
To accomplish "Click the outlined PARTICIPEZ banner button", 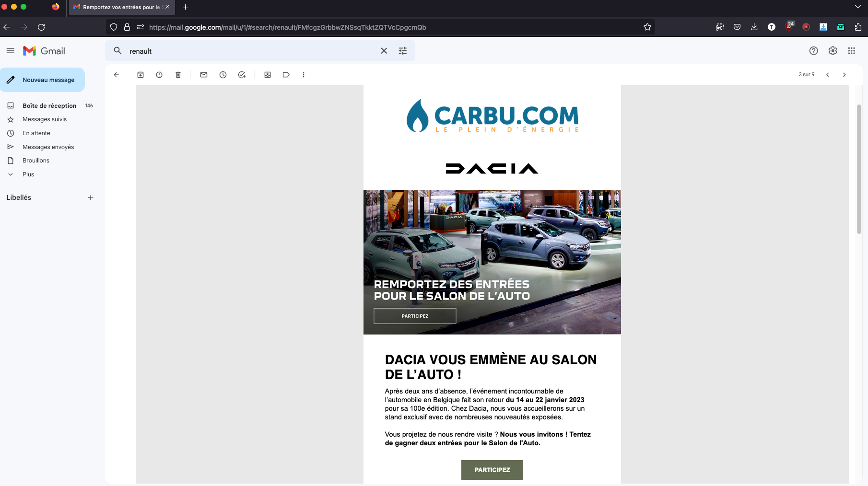I will [415, 316].
